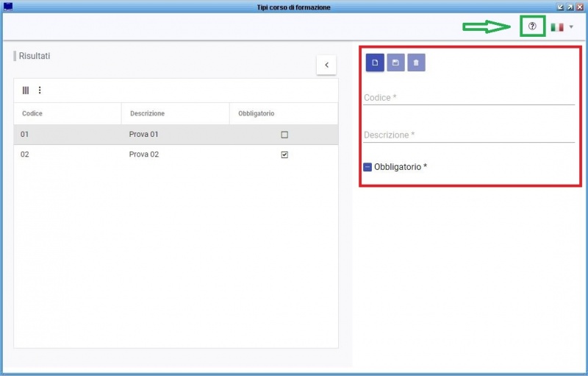Focus the Descrizione * input field
Screen dimensions: 588x376
coord(469,135)
